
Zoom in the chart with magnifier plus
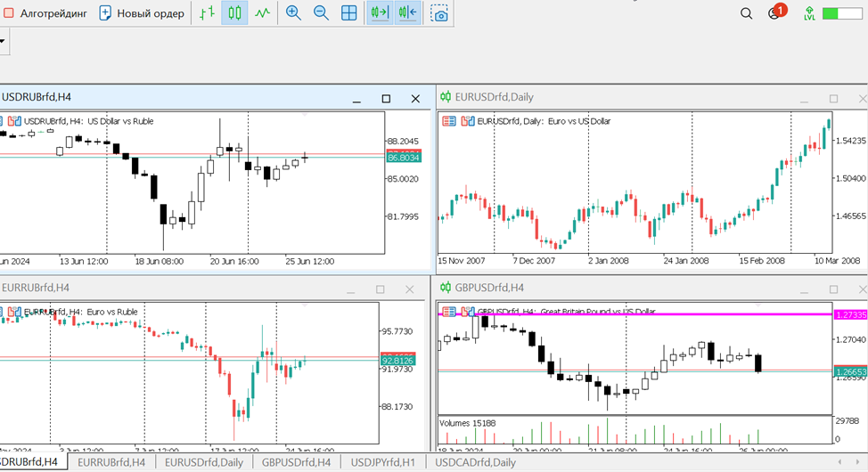[x=293, y=13]
